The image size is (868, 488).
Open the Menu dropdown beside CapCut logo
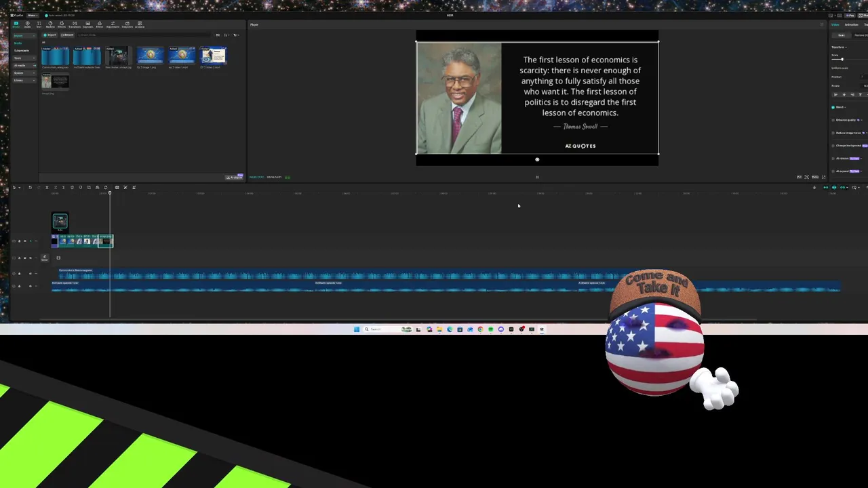[x=33, y=16]
